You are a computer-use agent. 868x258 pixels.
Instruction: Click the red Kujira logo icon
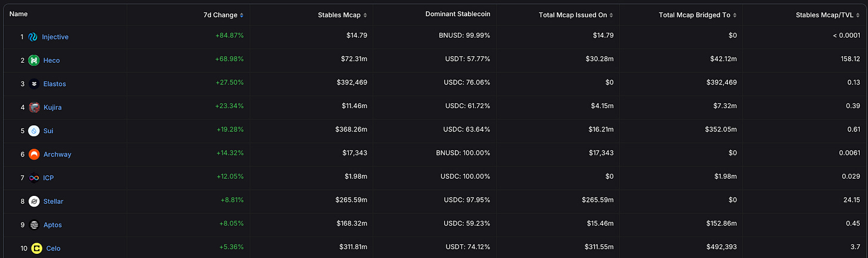(34, 107)
